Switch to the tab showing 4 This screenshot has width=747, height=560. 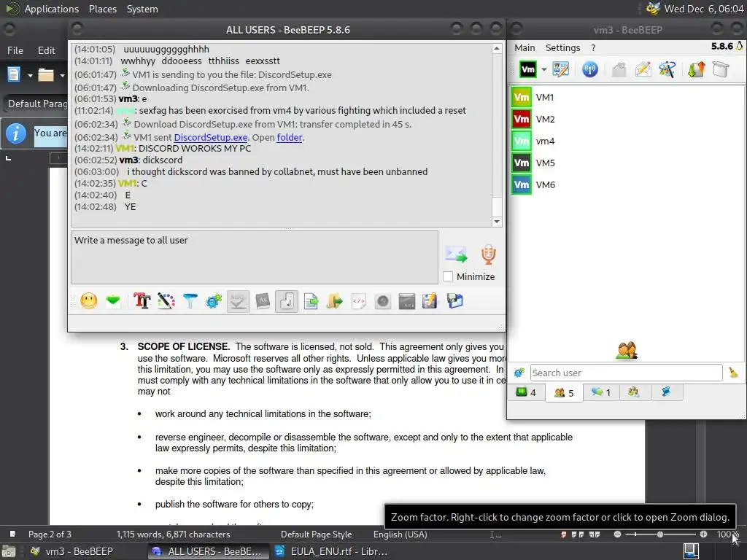pos(526,392)
